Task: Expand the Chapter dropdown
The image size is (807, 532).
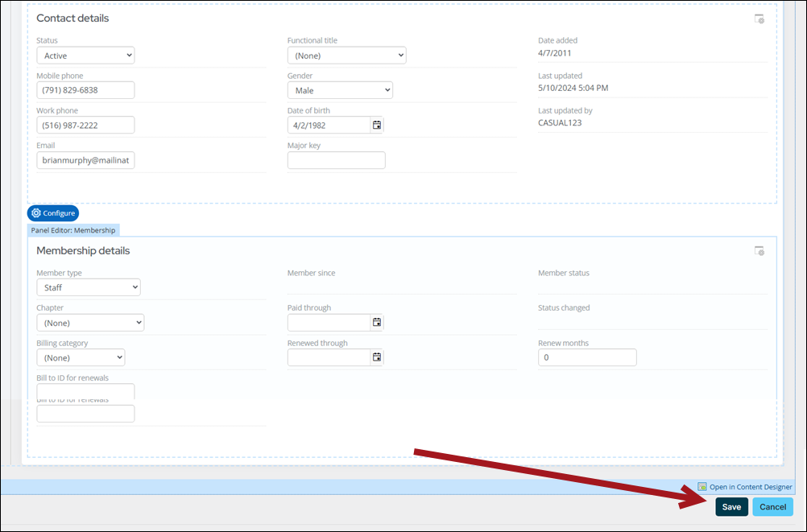Action: click(90, 323)
